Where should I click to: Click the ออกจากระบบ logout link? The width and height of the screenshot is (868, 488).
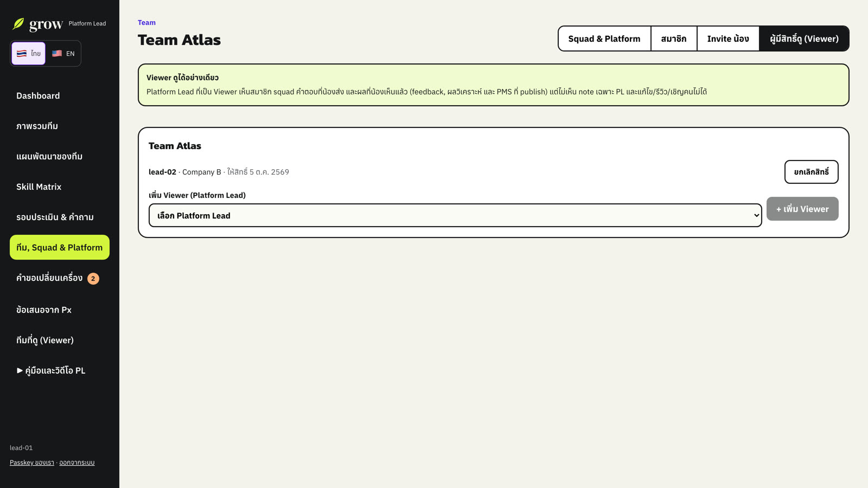(77, 463)
